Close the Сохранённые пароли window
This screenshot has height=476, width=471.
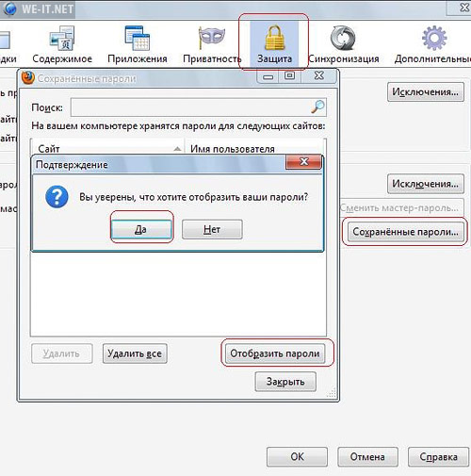point(319,75)
